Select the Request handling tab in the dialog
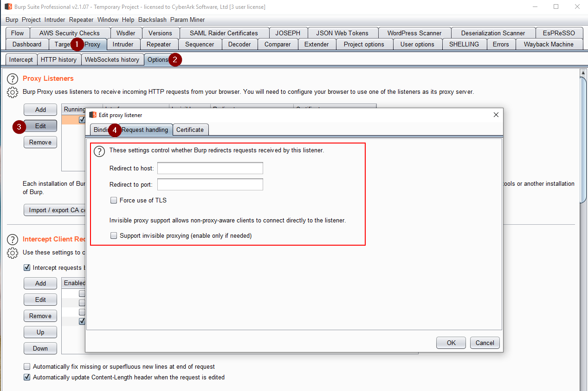This screenshot has width=588, height=391. tap(145, 130)
